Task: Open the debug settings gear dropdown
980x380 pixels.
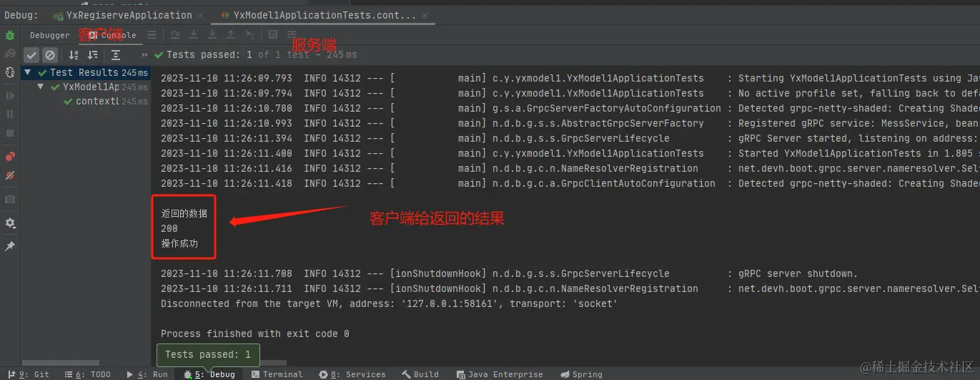Action: pyautogui.click(x=10, y=223)
